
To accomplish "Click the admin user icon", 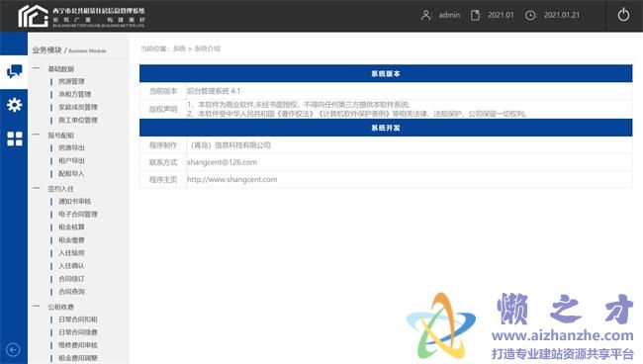I will coord(425,15).
